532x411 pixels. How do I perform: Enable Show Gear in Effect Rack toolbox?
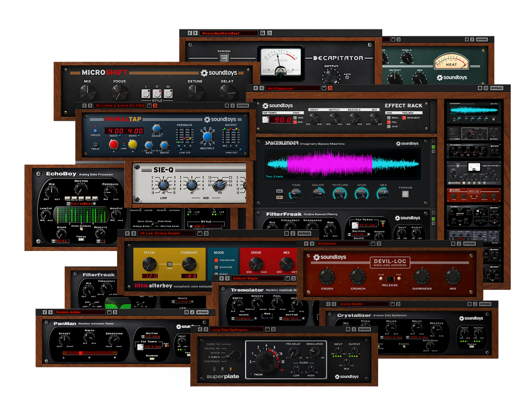click(404, 118)
